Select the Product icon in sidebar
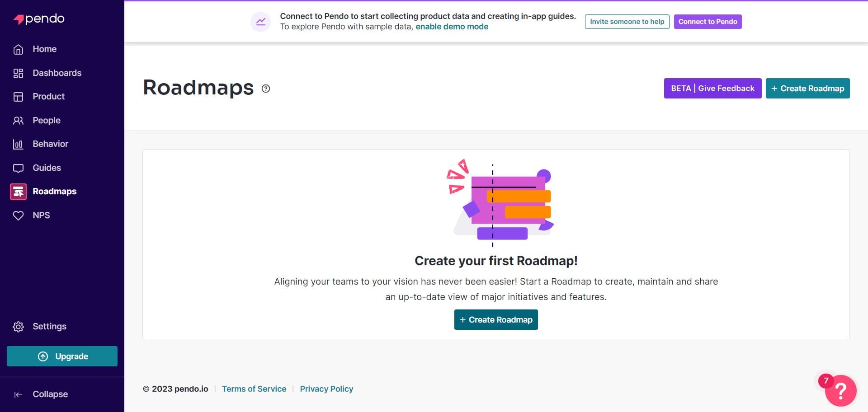Viewport: 868px width, 412px height. 18,96
